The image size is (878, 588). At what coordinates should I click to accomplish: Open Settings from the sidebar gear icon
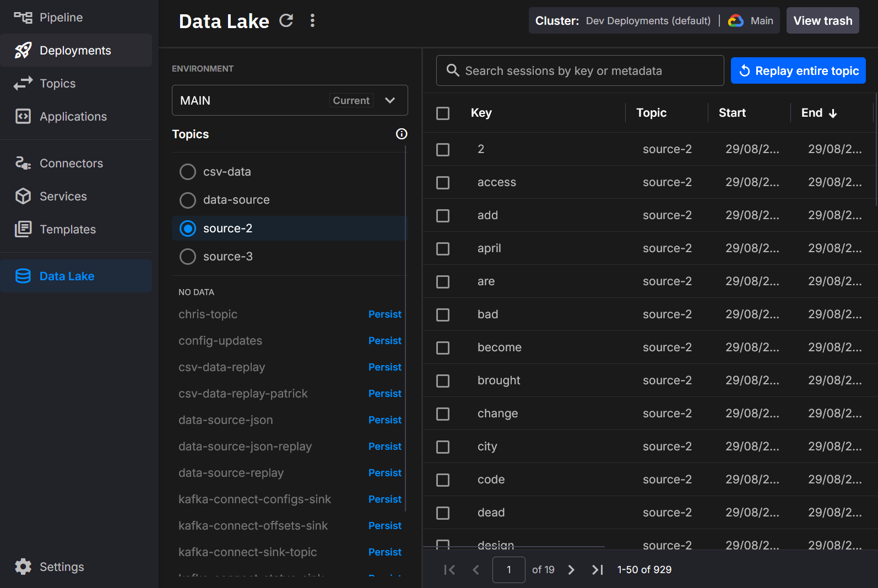pyautogui.click(x=23, y=567)
